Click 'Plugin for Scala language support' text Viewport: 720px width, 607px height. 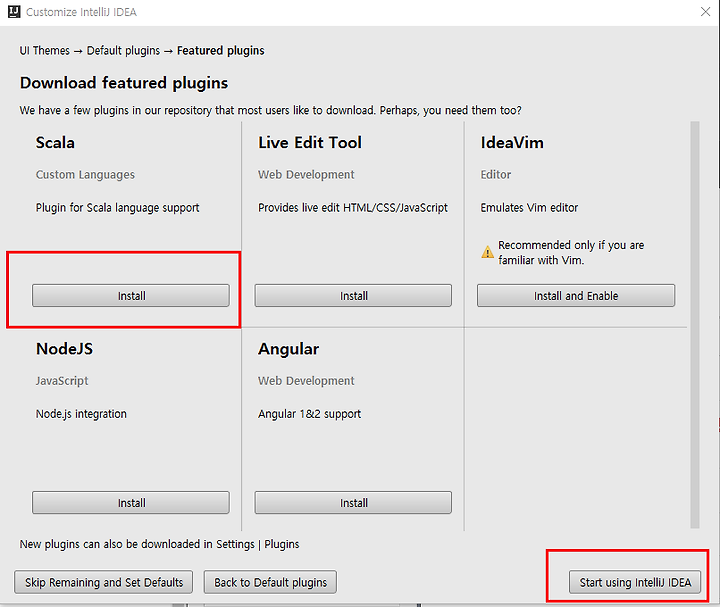[118, 208]
